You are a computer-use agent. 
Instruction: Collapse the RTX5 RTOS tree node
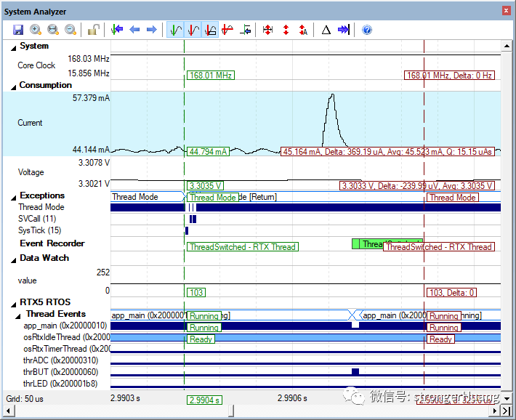point(14,304)
